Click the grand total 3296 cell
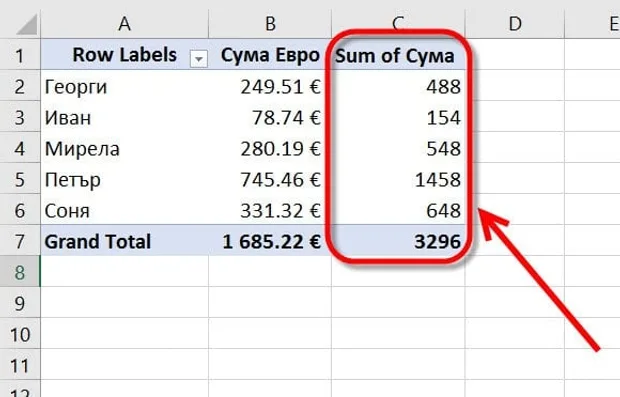This screenshot has width=620, height=397. click(399, 241)
